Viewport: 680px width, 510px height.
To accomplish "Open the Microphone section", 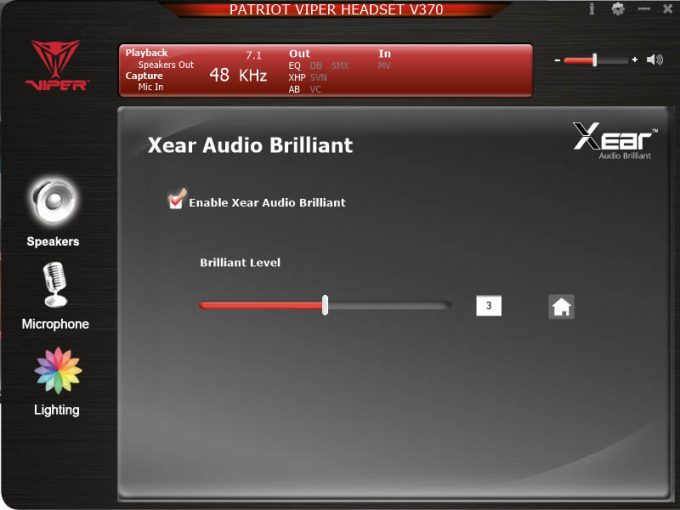I will pos(55,296).
